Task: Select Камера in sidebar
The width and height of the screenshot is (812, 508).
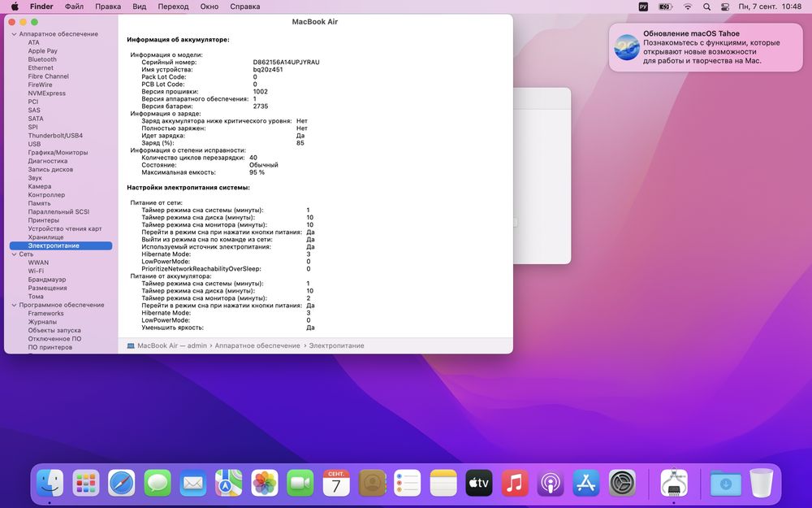Action: (39, 187)
